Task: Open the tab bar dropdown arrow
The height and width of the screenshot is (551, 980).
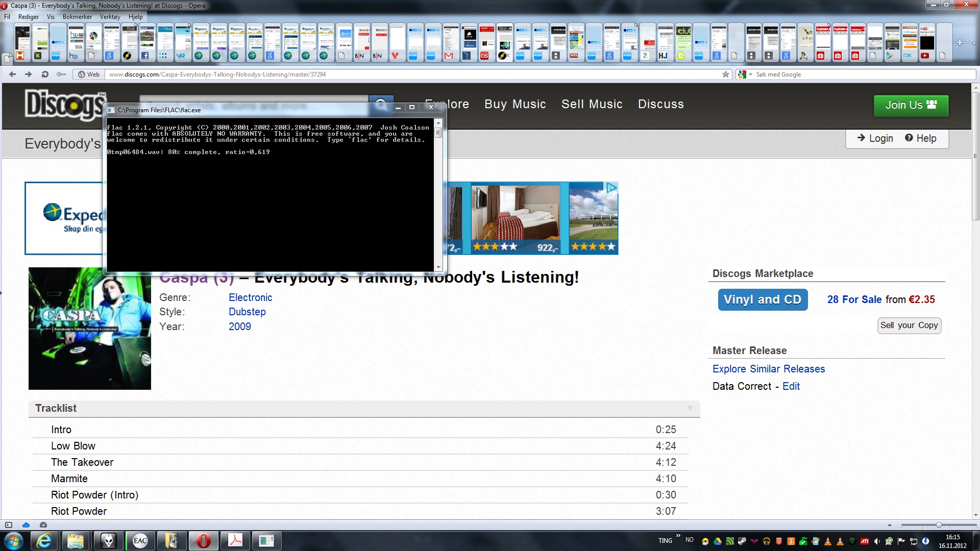Action: click(x=974, y=44)
